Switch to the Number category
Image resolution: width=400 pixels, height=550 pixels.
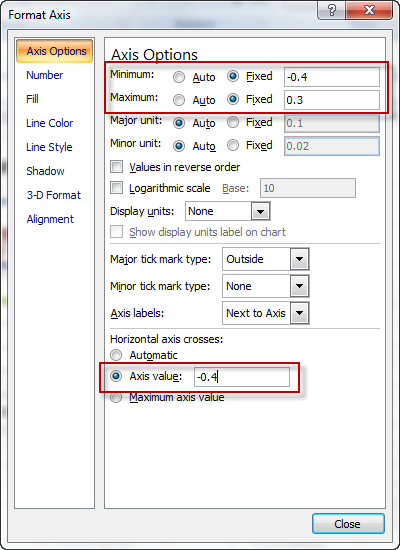click(x=45, y=75)
